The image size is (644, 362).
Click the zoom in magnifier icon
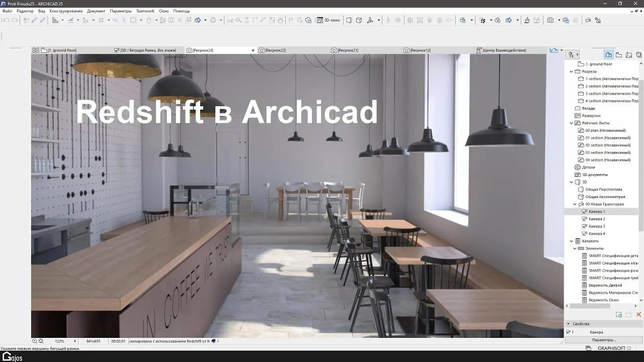(x=34, y=341)
